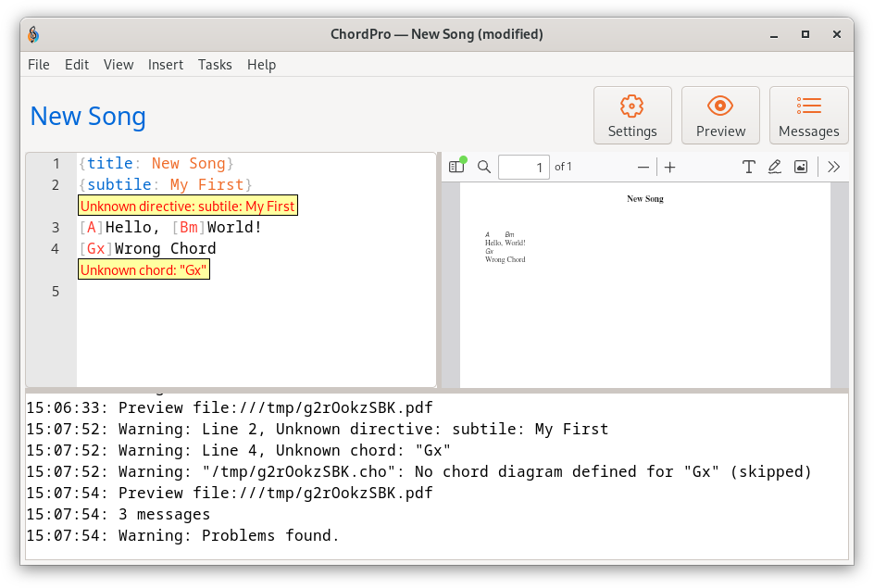
Task: Open the Tasks menu
Action: pos(215,65)
